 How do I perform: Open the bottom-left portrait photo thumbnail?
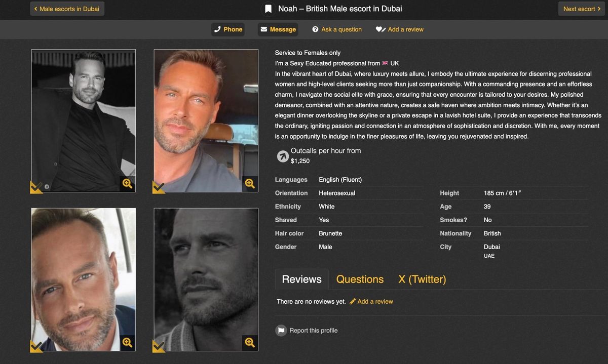click(83, 278)
